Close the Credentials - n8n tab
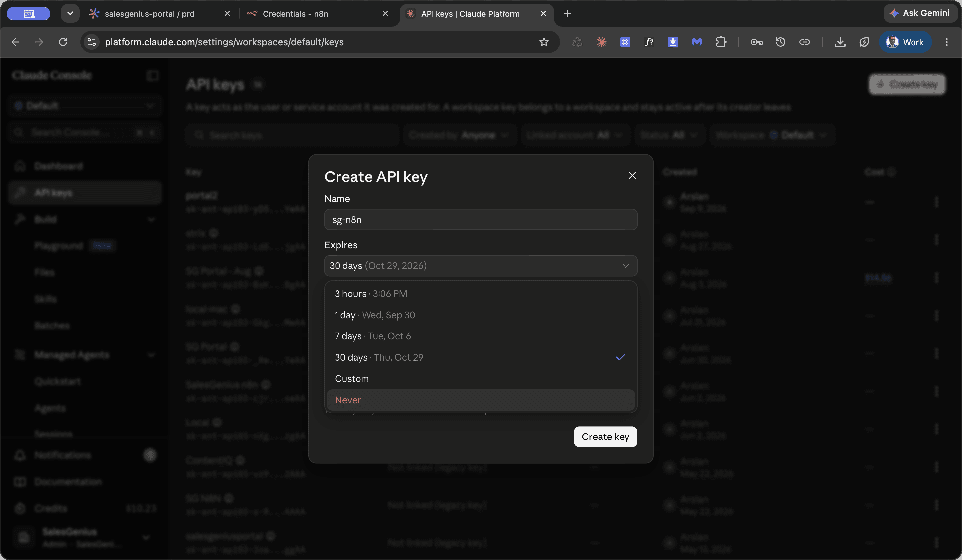962x560 pixels. point(385,13)
